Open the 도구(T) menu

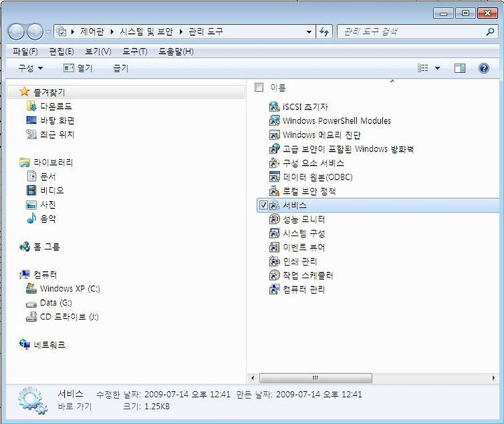pos(135,51)
